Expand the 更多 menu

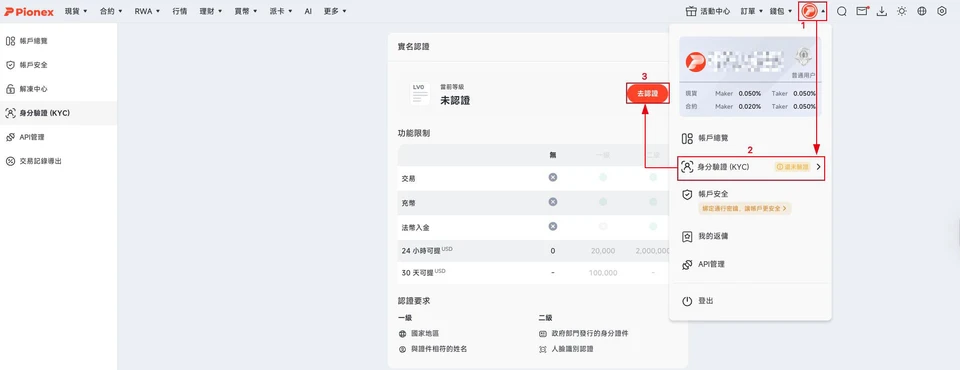[x=335, y=12]
